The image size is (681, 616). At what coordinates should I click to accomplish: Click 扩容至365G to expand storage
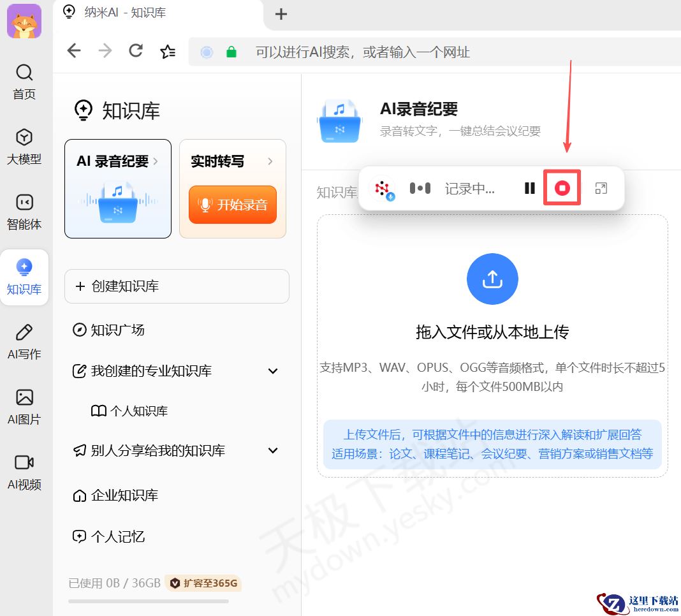click(x=203, y=582)
